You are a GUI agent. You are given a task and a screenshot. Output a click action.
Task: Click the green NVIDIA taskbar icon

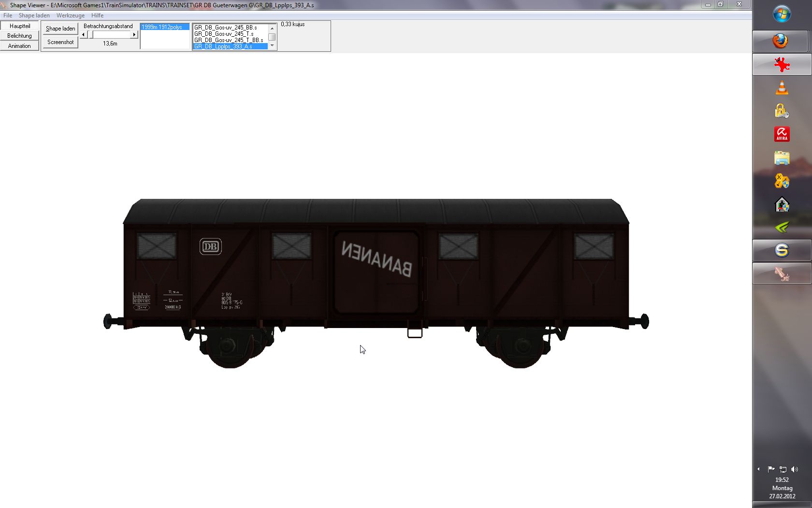pyautogui.click(x=782, y=227)
